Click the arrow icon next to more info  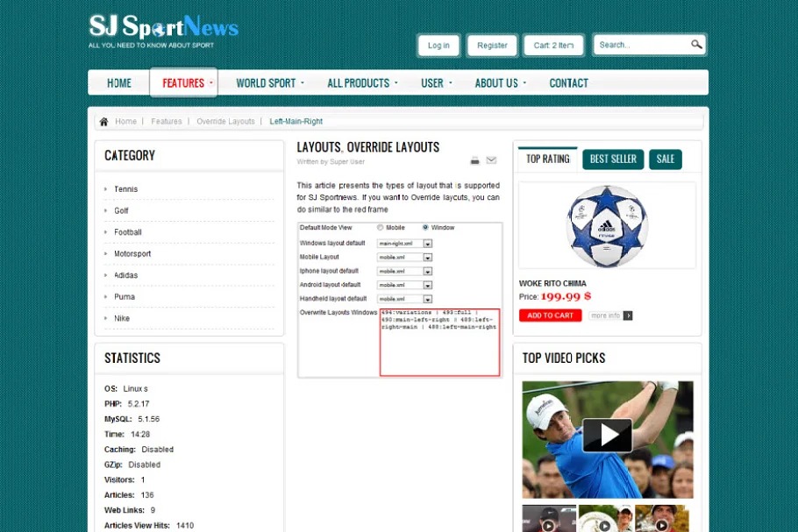point(628,316)
